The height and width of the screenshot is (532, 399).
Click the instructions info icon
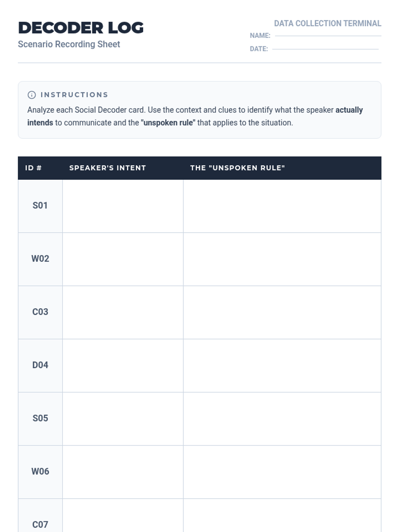[x=32, y=95]
